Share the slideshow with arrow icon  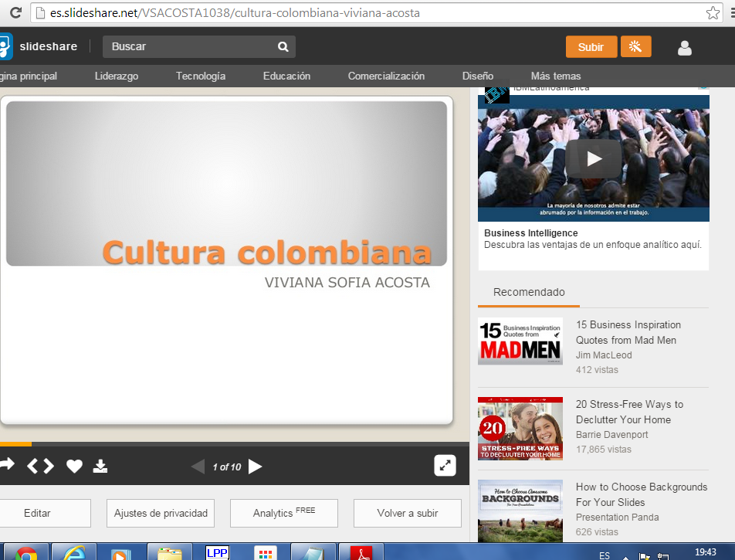click(7, 465)
